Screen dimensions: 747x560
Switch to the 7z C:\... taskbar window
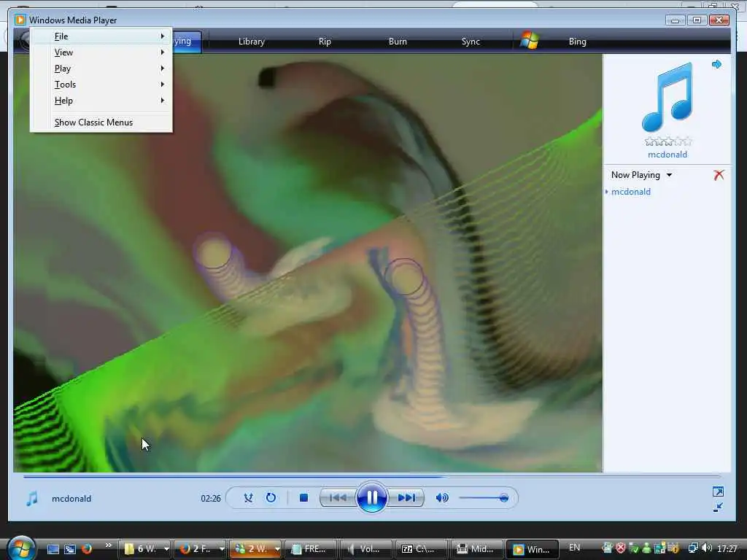point(421,549)
